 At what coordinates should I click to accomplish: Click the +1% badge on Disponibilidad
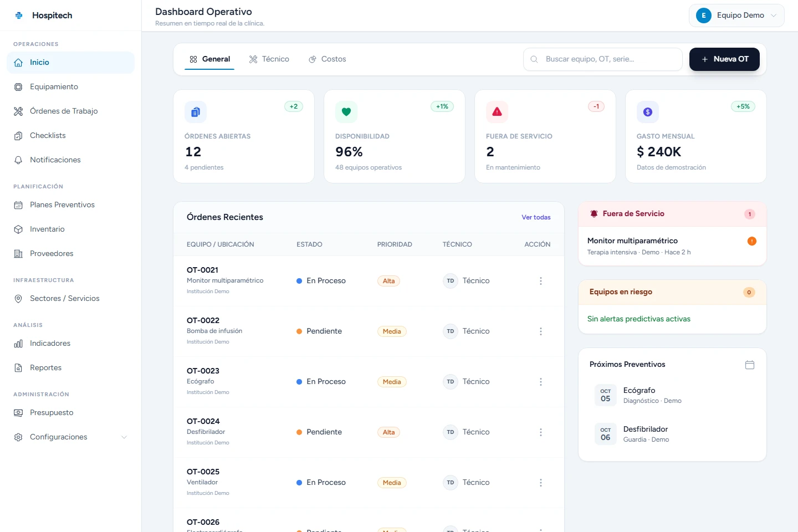442,106
